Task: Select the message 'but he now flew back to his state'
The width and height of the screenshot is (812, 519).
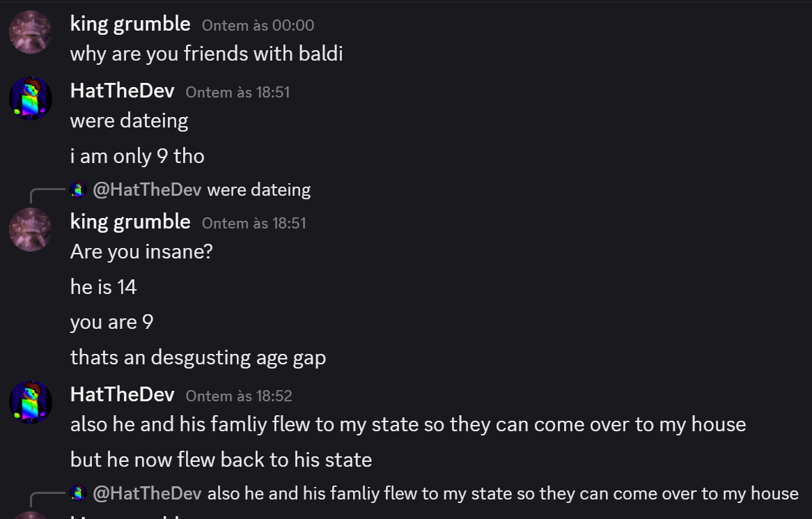Action: pyautogui.click(x=221, y=460)
